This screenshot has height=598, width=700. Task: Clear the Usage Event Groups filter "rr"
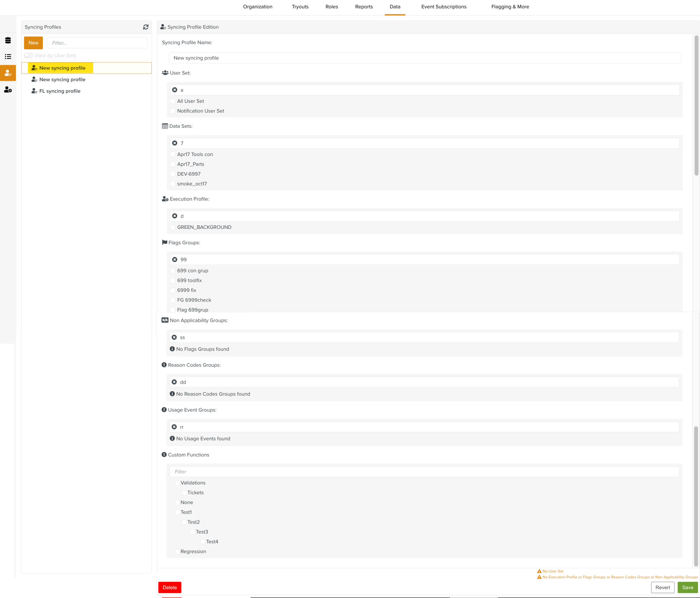pos(174,427)
